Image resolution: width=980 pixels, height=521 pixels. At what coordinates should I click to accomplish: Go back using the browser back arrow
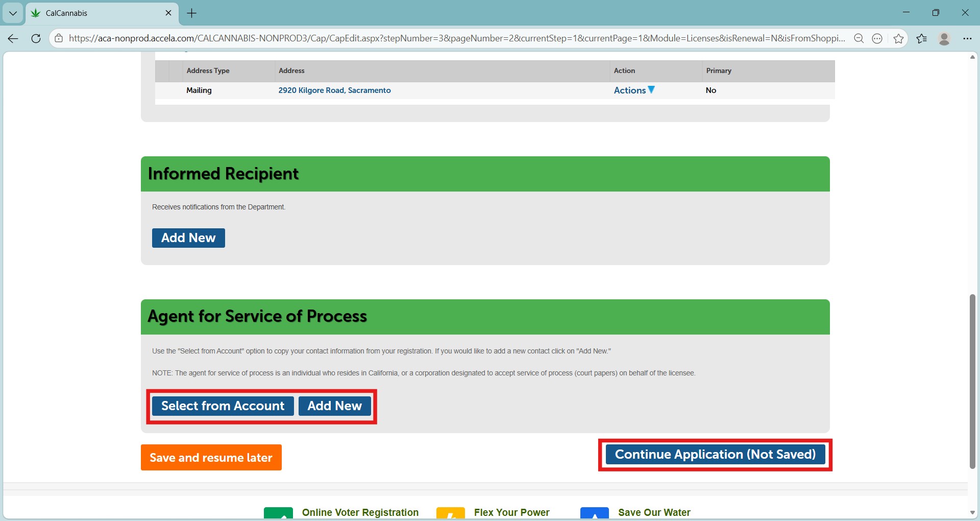point(13,38)
